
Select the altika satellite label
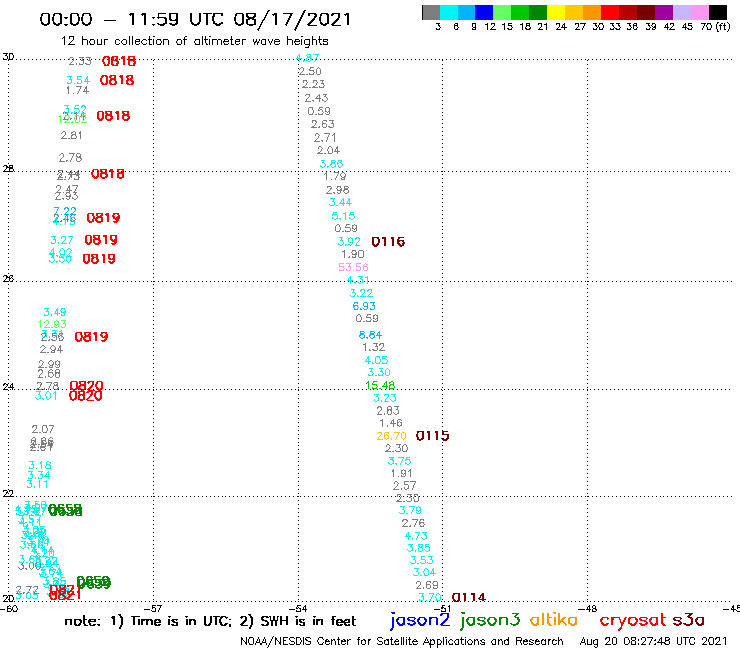pos(554,619)
